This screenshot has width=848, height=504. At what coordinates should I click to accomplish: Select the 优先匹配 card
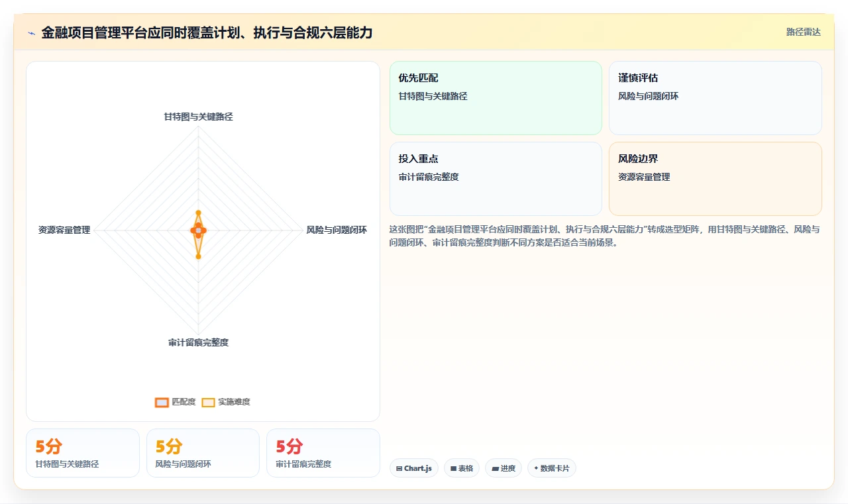tap(496, 98)
